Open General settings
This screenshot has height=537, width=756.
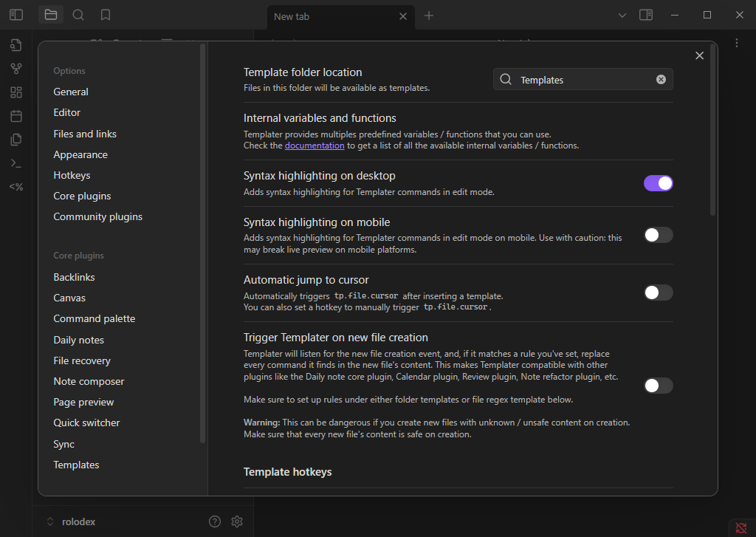click(71, 92)
